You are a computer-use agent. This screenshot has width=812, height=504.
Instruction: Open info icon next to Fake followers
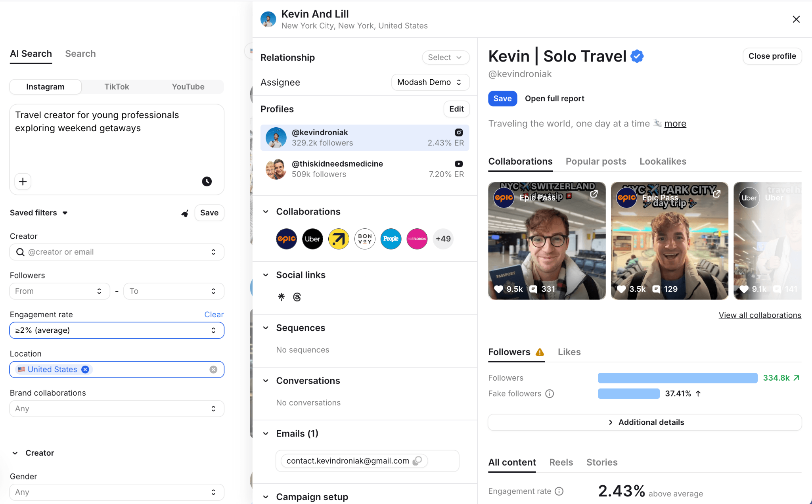click(550, 394)
